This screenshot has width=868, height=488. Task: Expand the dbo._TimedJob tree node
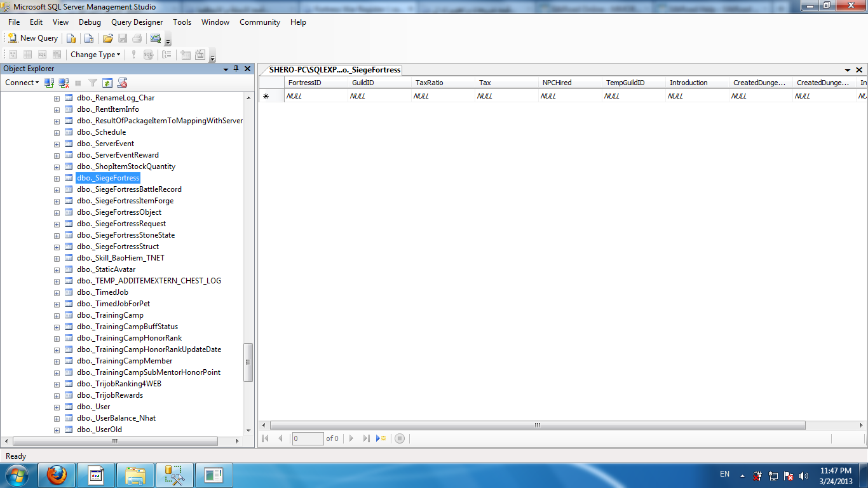click(x=57, y=293)
